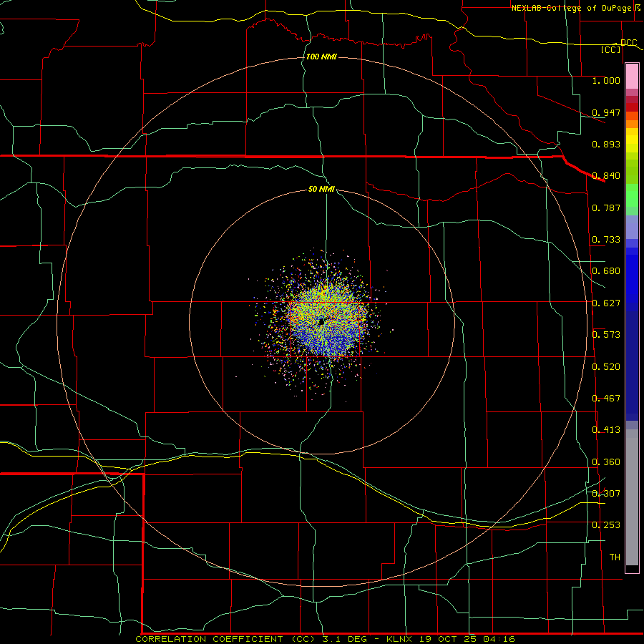Select the 1.000 legend scale value
The width and height of the screenshot is (644, 644).
click(606, 80)
